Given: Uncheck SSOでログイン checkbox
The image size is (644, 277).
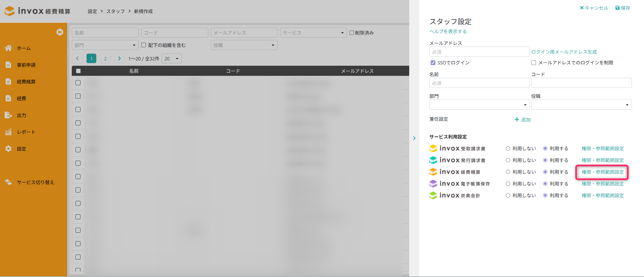Looking at the screenshot, I should (x=433, y=63).
